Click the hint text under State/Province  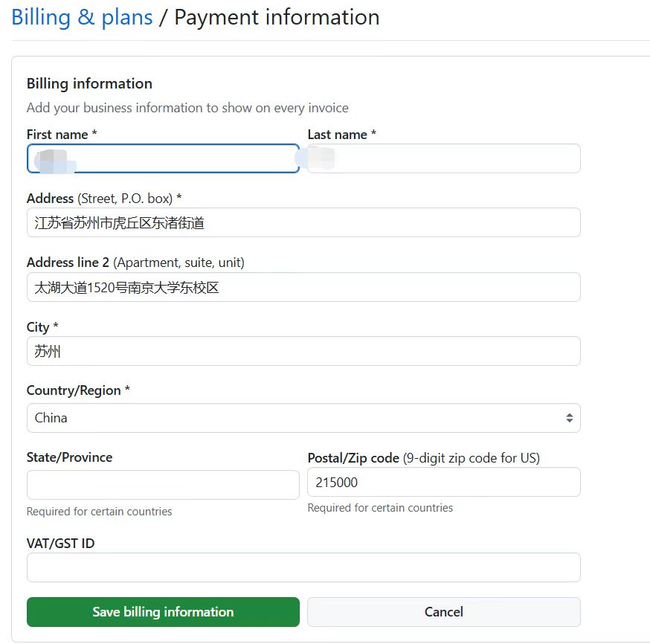pyautogui.click(x=99, y=512)
